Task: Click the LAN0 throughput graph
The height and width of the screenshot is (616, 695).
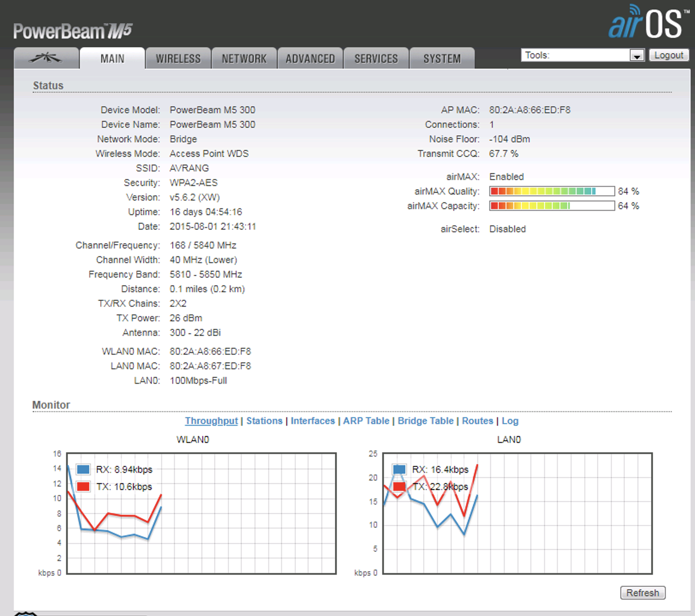Action: click(x=518, y=513)
